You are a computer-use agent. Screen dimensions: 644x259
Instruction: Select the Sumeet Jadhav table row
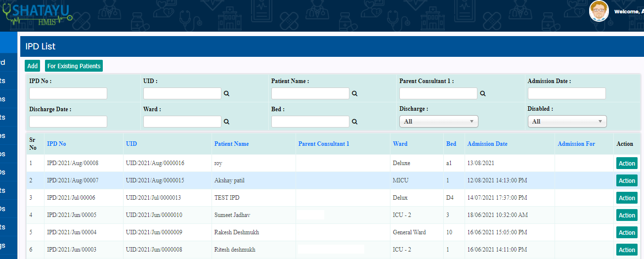coord(231,215)
